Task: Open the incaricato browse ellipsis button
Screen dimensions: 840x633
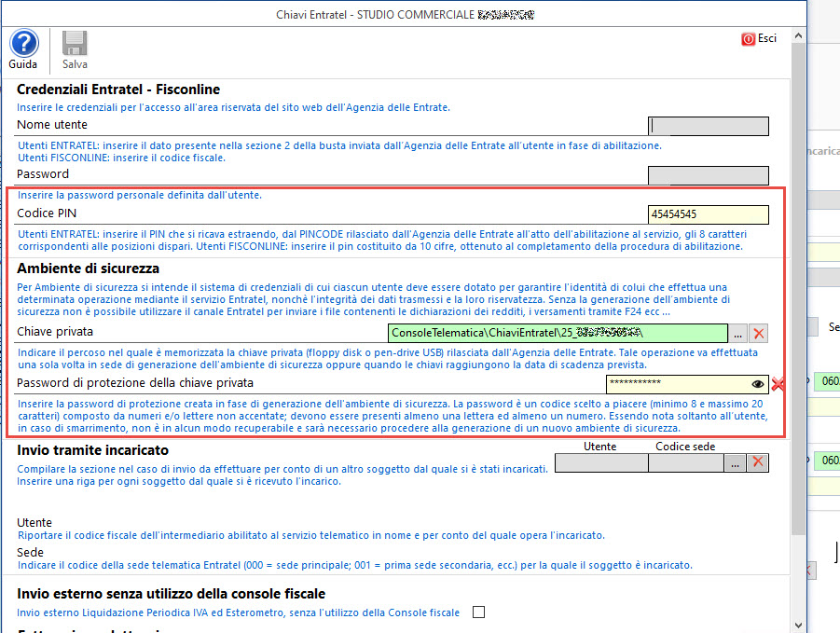Action: [x=735, y=462]
